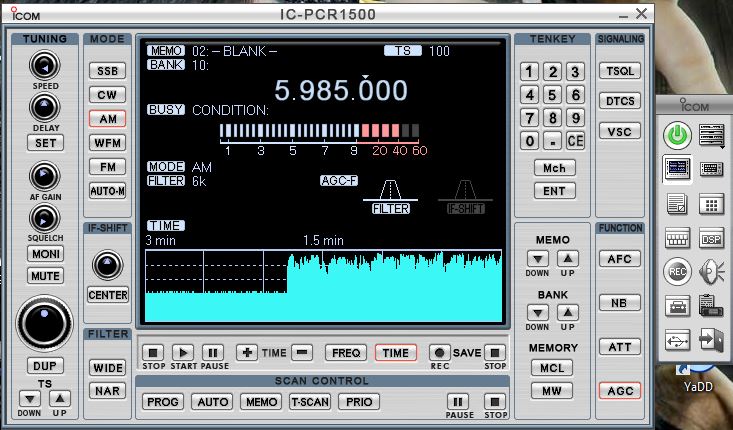Click the IF-SHIFT knob

[108, 265]
